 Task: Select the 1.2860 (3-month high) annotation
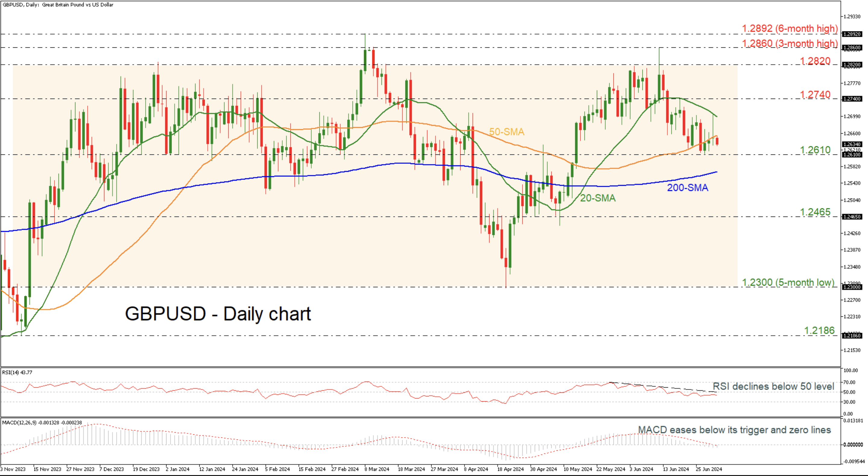pyautogui.click(x=790, y=43)
